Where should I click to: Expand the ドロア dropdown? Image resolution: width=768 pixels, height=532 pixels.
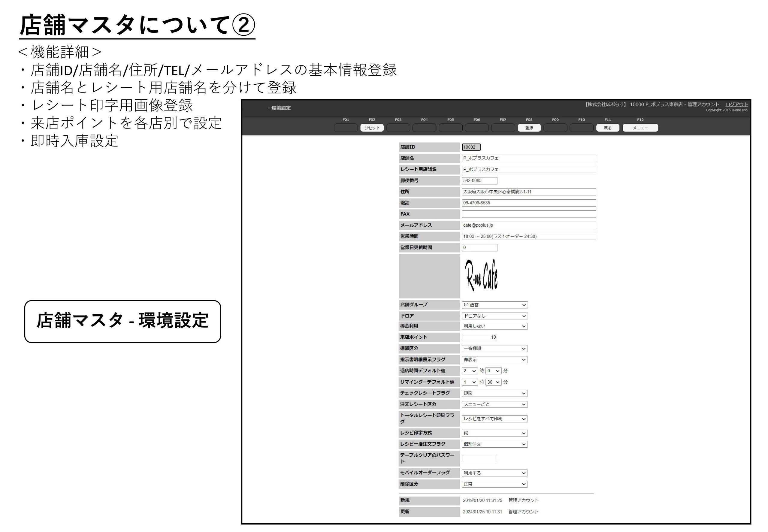pyautogui.click(x=494, y=316)
